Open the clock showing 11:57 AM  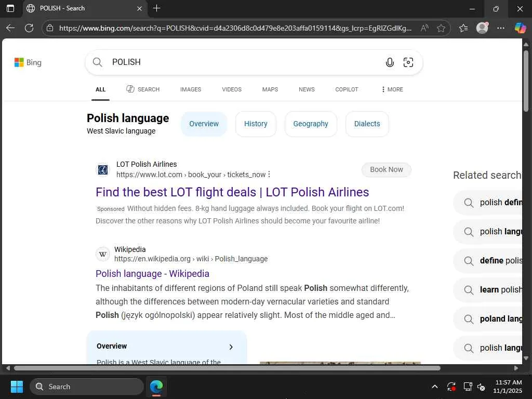(x=508, y=387)
